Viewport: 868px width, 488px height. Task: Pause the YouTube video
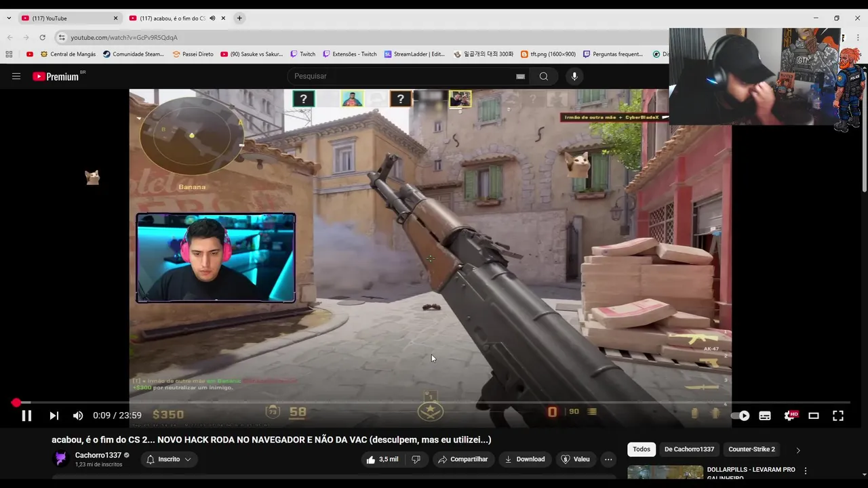coord(26,415)
